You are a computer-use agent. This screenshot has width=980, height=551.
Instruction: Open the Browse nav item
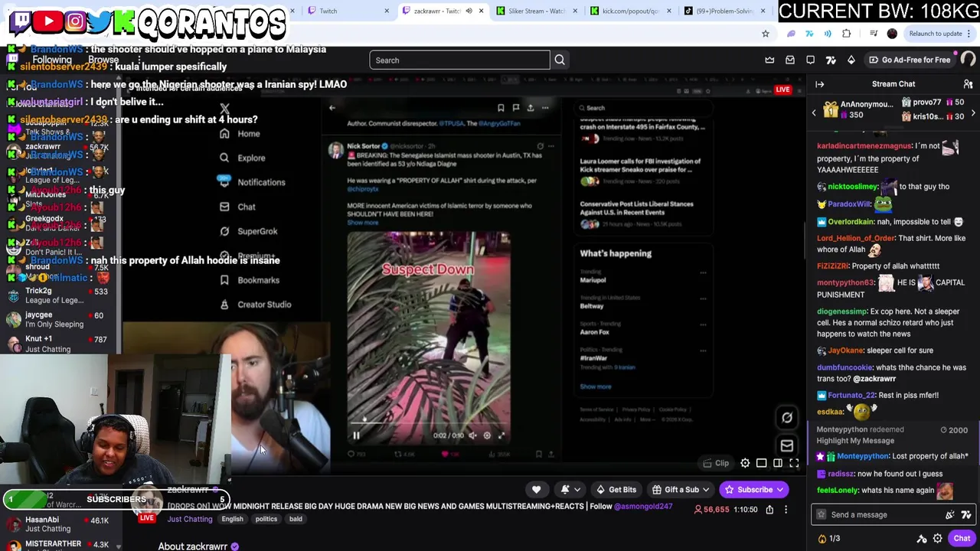click(103, 60)
